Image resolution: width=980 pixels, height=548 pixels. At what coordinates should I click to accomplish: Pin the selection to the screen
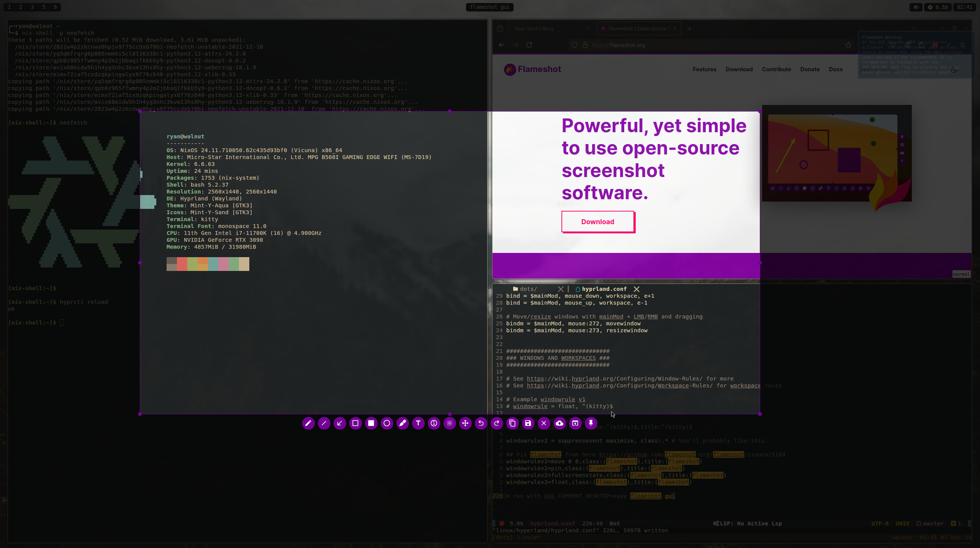tap(591, 423)
